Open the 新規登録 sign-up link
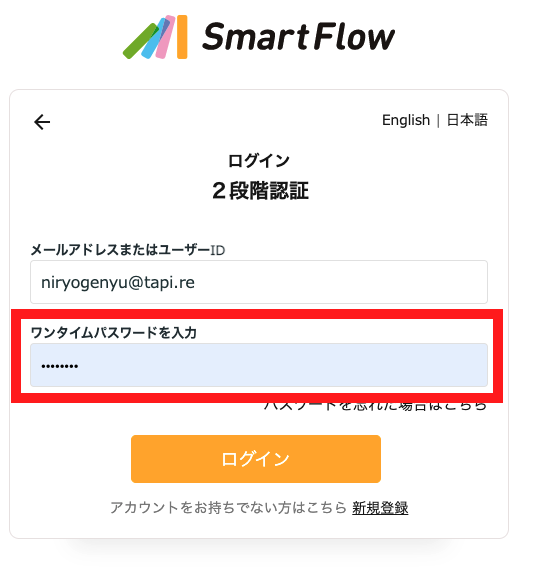 click(x=380, y=508)
